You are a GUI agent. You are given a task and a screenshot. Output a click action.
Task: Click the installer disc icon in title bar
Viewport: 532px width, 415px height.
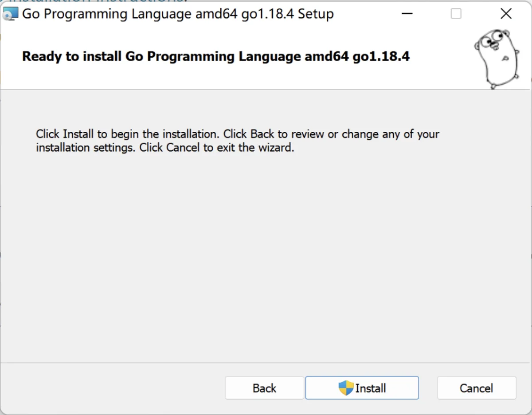click(10, 14)
